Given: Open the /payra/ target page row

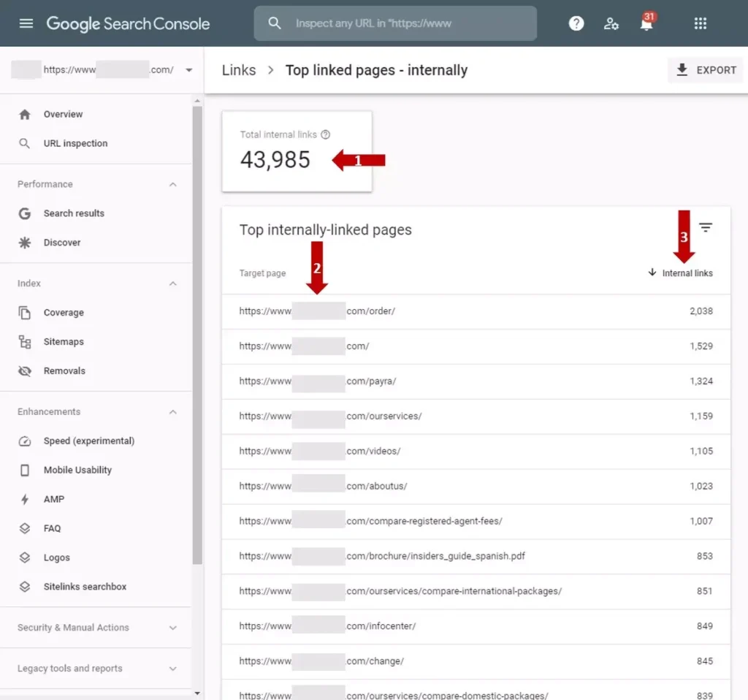Looking at the screenshot, I should tap(476, 381).
